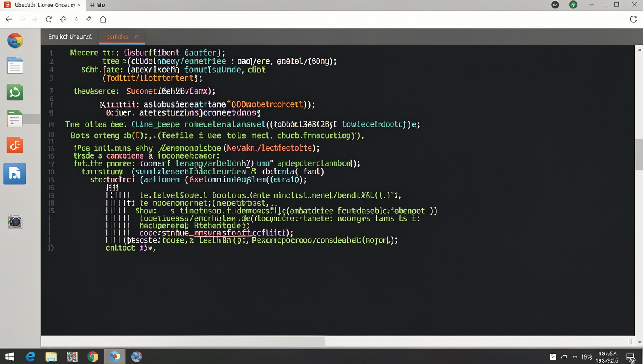Open the Chrome icon in the sidebar
This screenshot has width=643, height=364.
(15, 41)
